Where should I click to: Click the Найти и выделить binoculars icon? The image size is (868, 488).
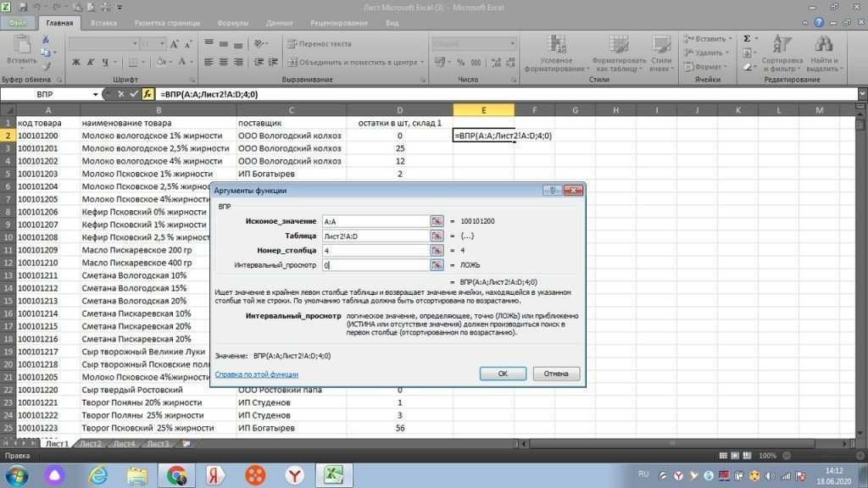coord(824,44)
